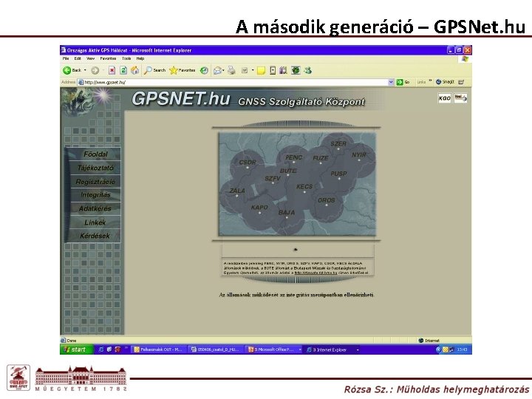Viewport: 532px width, 399px height.
Task: Expand the Links toolbar chevron
Action: (x=430, y=81)
